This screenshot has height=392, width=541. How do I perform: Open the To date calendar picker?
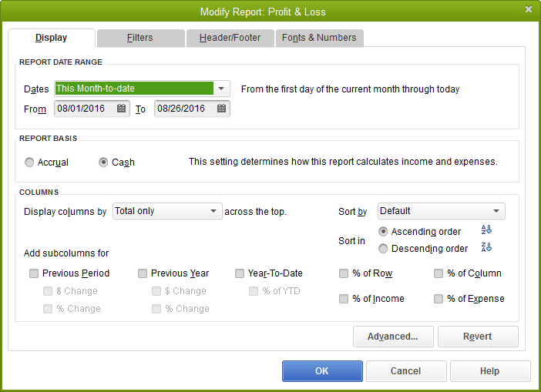221,109
